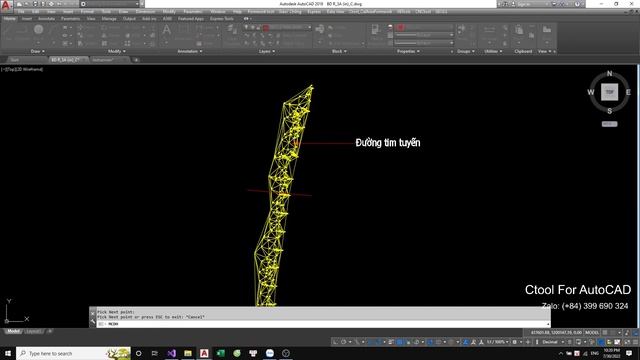Open the Home ribbon tab
The image size is (640, 360).
pos(9,18)
